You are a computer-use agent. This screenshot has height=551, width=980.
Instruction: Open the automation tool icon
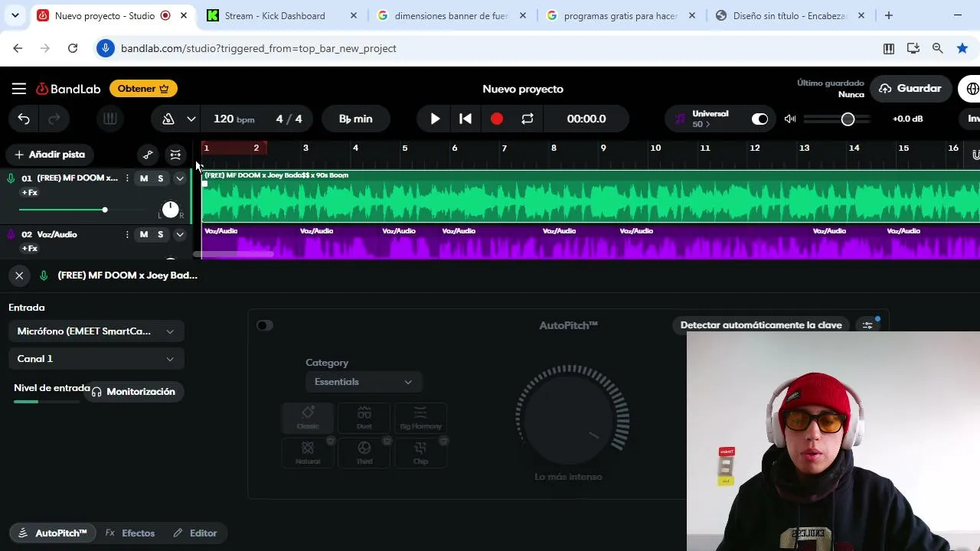coord(148,155)
